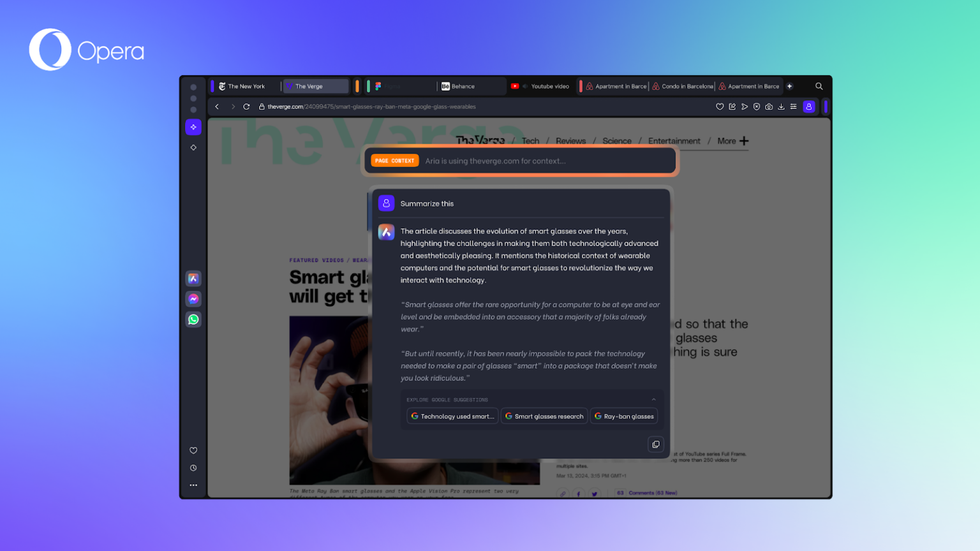Click the theverge.com address bar
The image size is (980, 551).
tap(370, 107)
